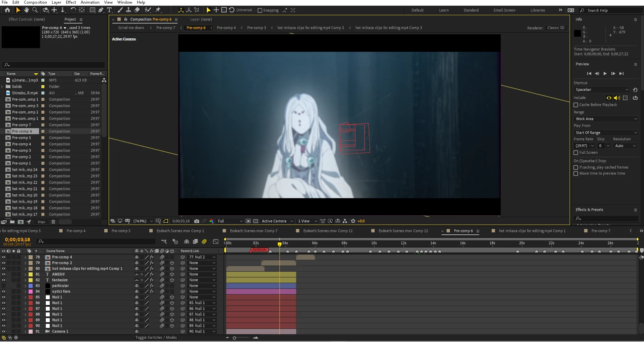Check 'If caching, play cached frames'
The width and height of the screenshot is (644, 342).
576,167
